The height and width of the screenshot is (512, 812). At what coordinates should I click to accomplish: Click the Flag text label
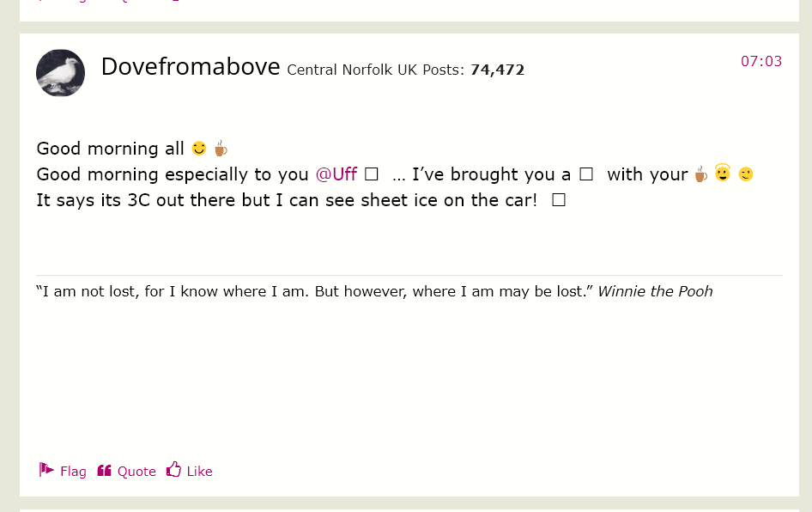(x=73, y=471)
